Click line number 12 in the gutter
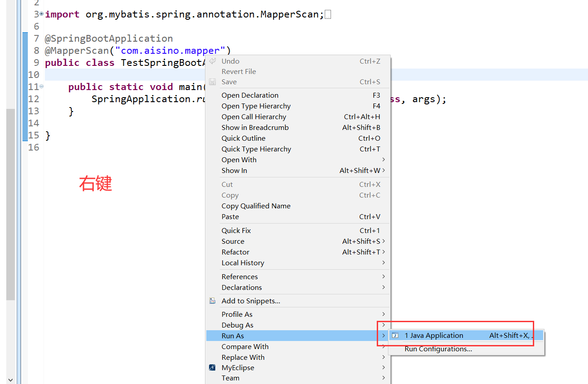Image resolution: width=588 pixels, height=384 pixels. pyautogui.click(x=34, y=99)
